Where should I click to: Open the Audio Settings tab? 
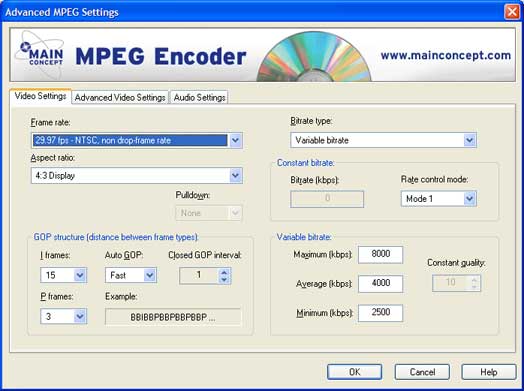tap(200, 97)
